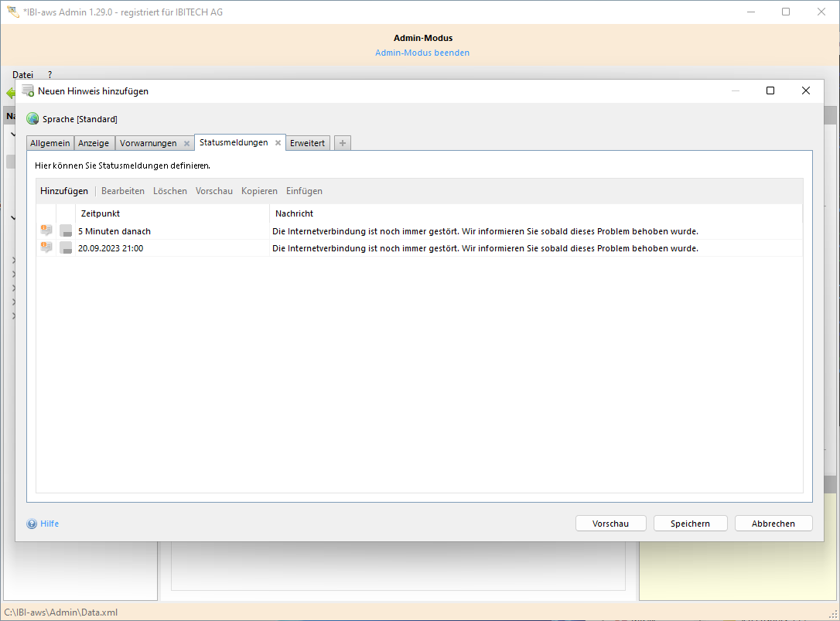Click Hinzufügen to add a status message
Screen dimensions: 840x621
tap(64, 191)
